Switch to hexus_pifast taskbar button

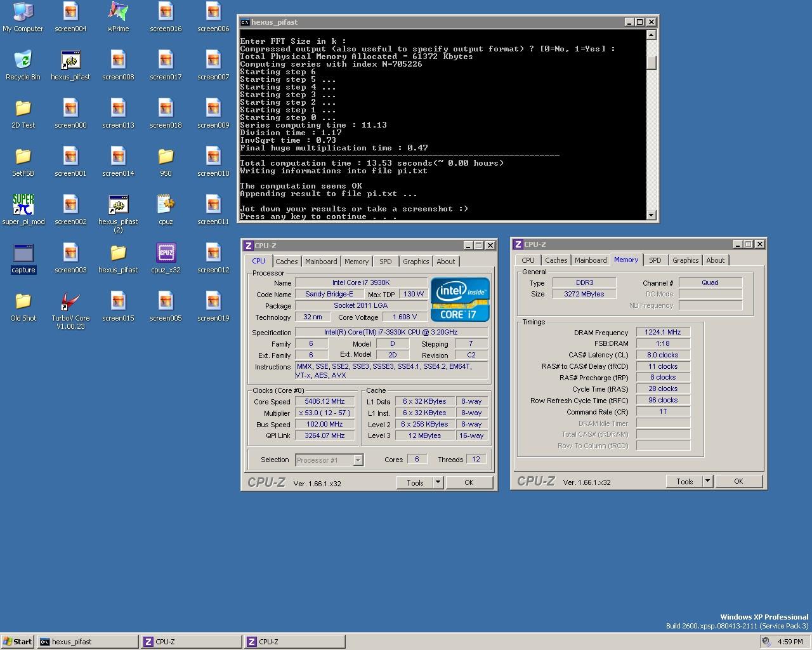(88, 642)
